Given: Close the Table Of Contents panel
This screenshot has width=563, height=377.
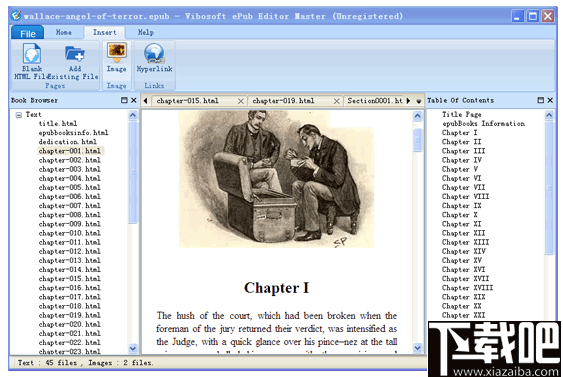Looking at the screenshot, I should coord(550,100).
